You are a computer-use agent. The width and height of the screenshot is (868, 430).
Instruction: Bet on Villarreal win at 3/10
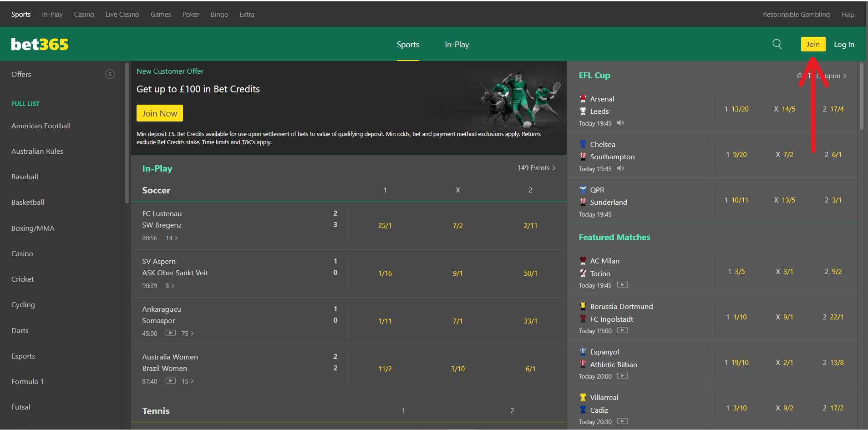(736, 408)
